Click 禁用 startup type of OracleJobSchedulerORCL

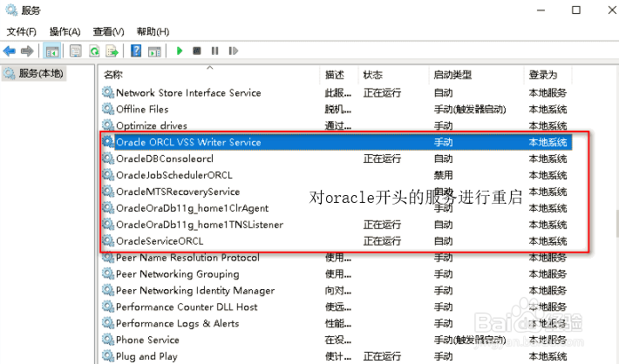tap(444, 175)
